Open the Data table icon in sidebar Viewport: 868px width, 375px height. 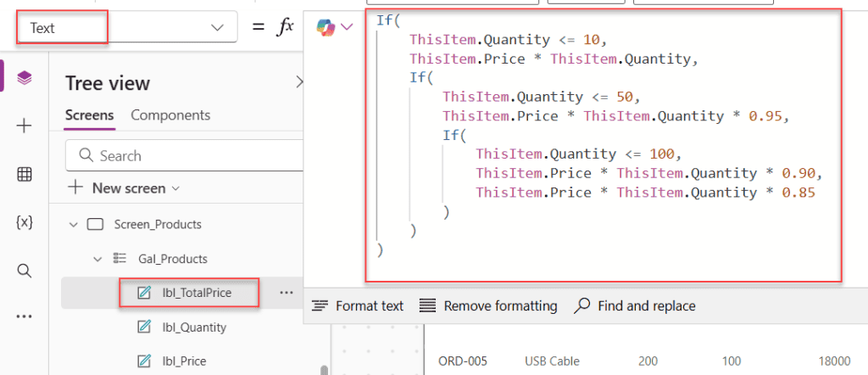click(x=25, y=175)
